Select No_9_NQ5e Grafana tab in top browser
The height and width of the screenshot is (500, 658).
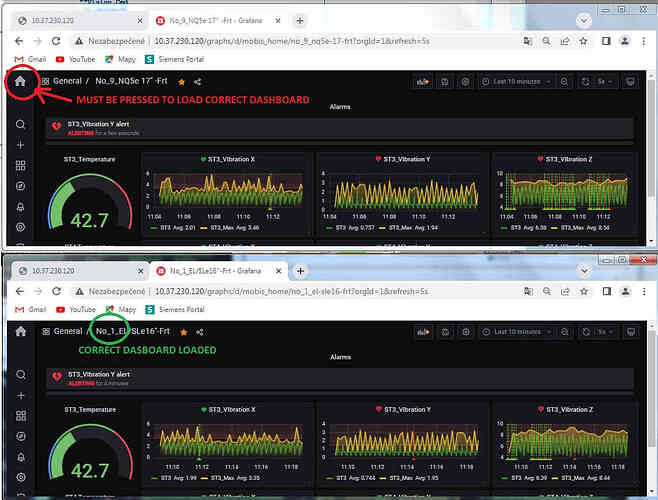tap(216, 21)
